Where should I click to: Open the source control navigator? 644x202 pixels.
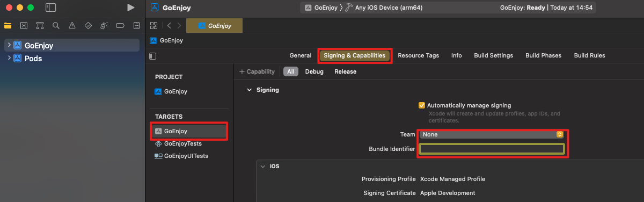24,25
